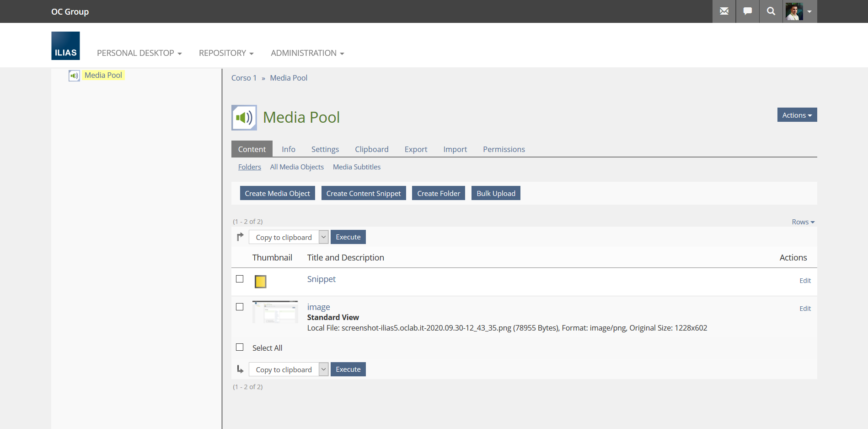The width and height of the screenshot is (868, 429).
Task: Click the user avatar picture
Action: [x=794, y=11]
